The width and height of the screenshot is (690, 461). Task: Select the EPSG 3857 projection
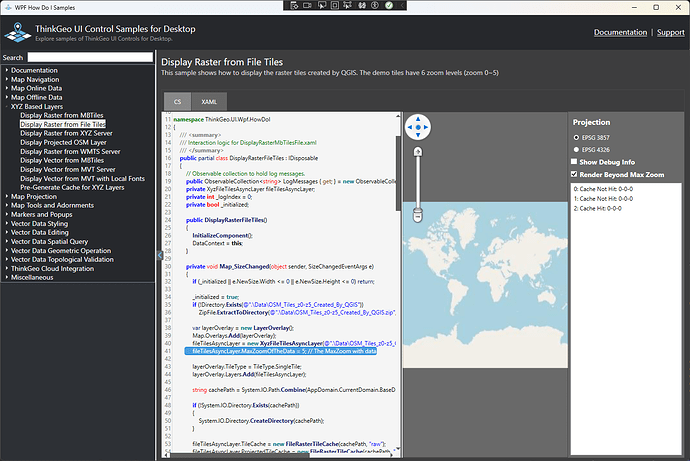click(576, 138)
